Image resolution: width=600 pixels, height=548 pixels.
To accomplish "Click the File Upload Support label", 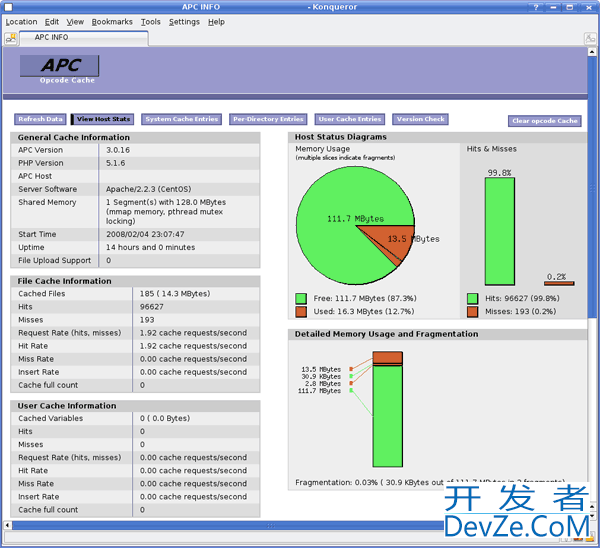I will tap(55, 261).
